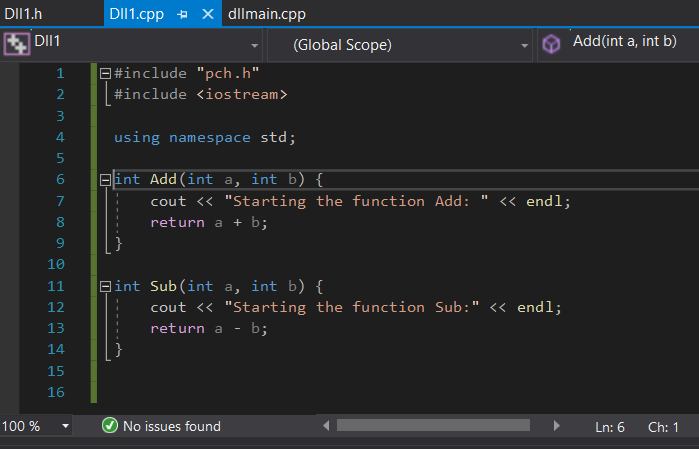
Task: Click the horizontal scrollbar right arrow
Action: pos(557,426)
